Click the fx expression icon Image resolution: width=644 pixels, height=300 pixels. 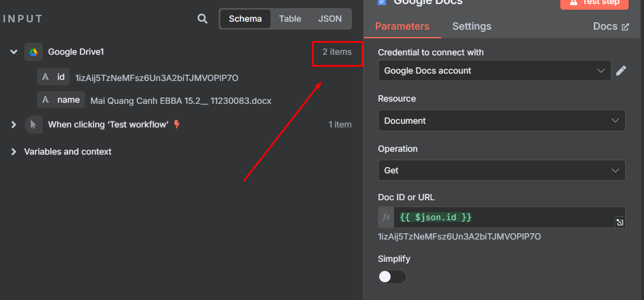386,217
